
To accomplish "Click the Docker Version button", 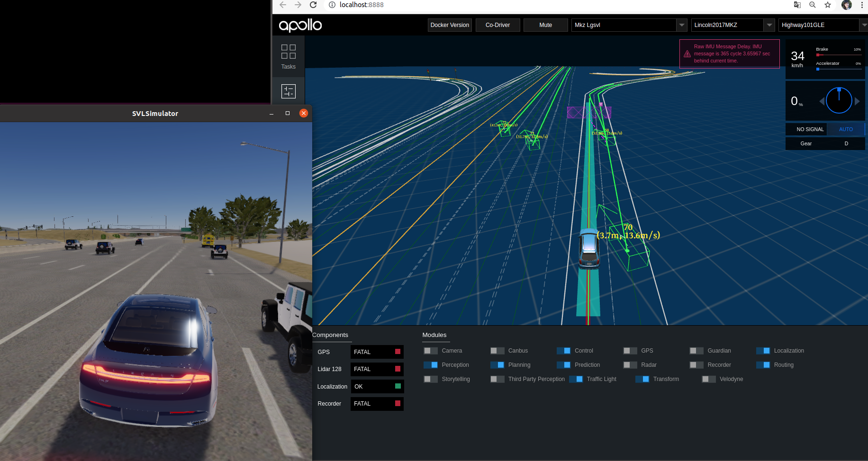I will (x=450, y=25).
